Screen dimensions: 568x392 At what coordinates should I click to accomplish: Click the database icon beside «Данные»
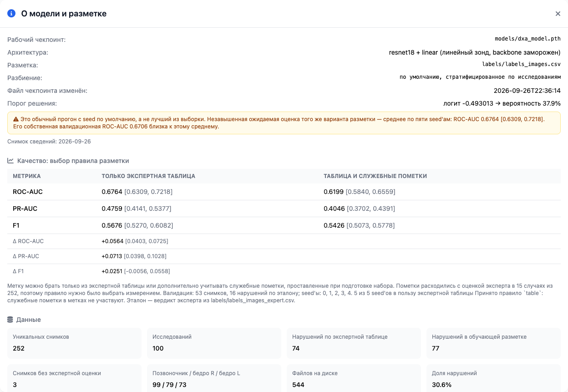(10, 320)
